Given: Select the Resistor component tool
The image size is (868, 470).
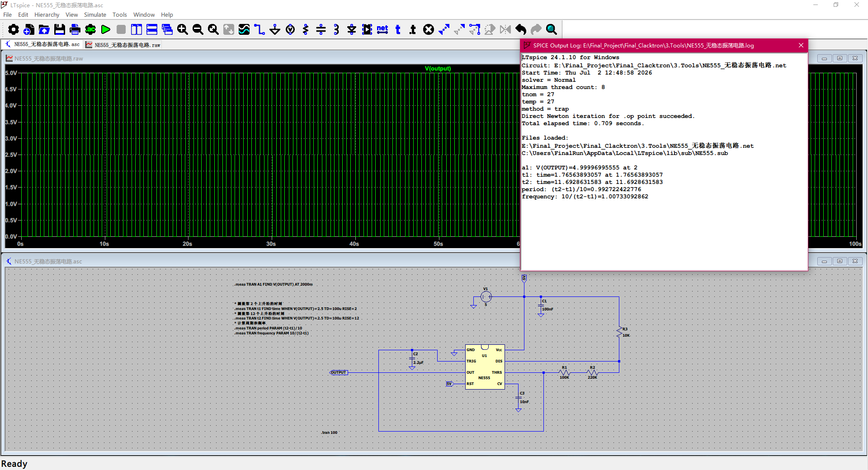Looking at the screenshot, I should (306, 30).
